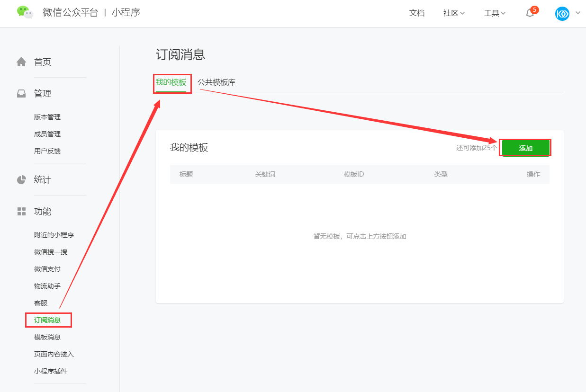Click the 管理 inbox icon
This screenshot has height=392, width=586.
click(x=21, y=94)
